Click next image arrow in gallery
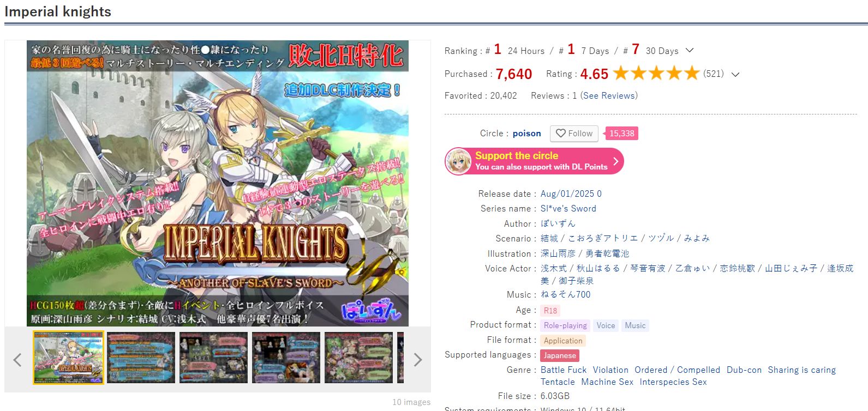The width and height of the screenshot is (868, 411). pos(418,360)
